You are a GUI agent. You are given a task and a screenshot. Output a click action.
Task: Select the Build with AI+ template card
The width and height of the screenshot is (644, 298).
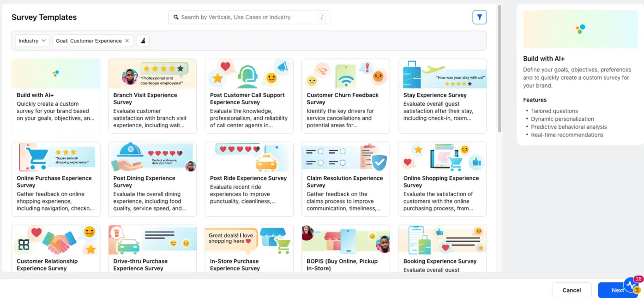pyautogui.click(x=55, y=95)
